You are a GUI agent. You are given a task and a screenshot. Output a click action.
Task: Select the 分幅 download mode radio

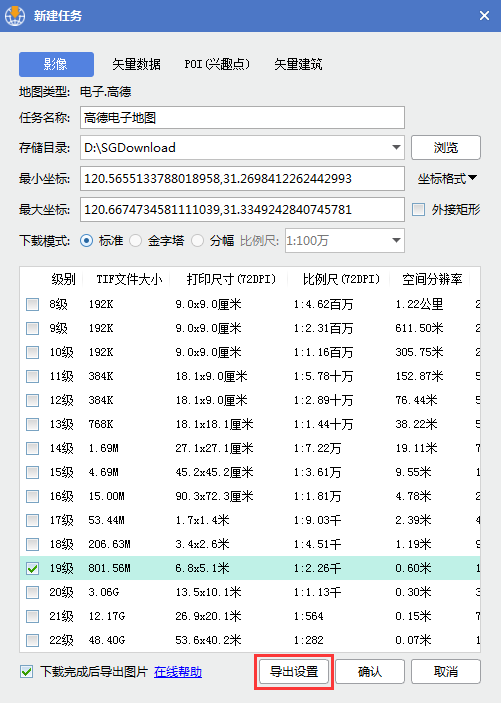point(197,241)
